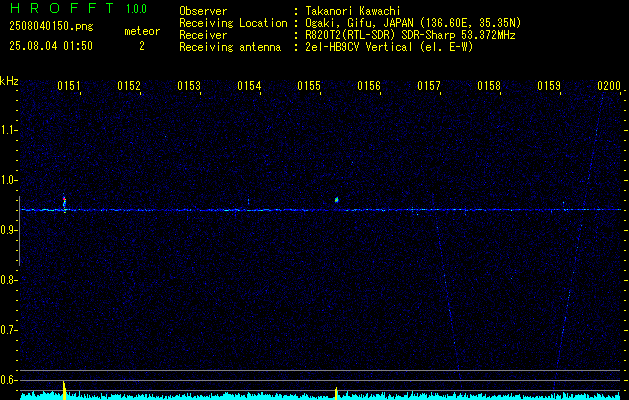Select the filename 2508040150.png

click(51, 27)
